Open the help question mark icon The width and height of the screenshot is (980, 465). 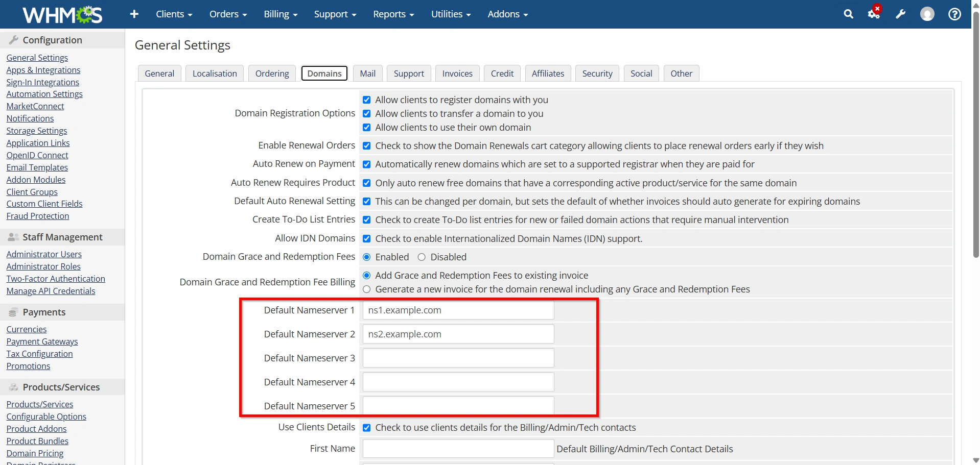click(954, 14)
